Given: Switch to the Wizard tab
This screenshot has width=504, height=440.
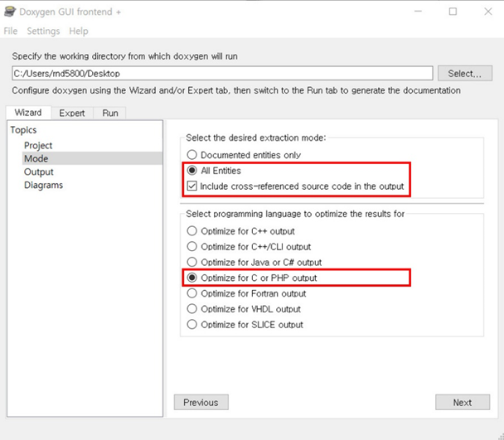Looking at the screenshot, I should (x=28, y=113).
